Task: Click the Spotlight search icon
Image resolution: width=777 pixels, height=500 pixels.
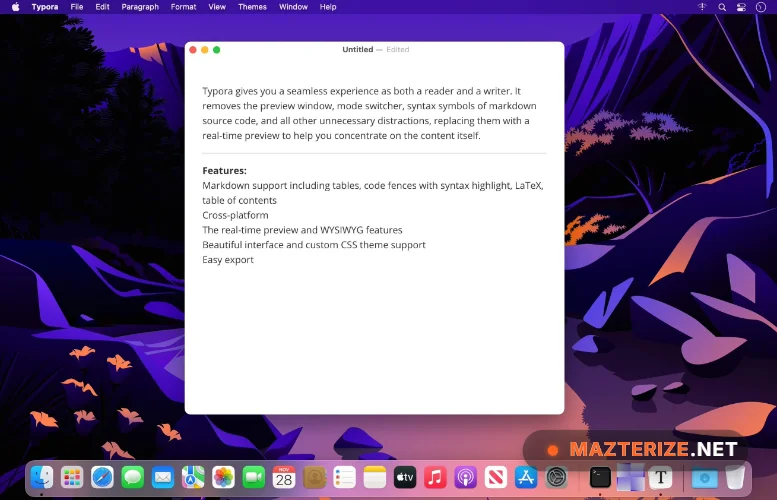Action: coord(722,7)
